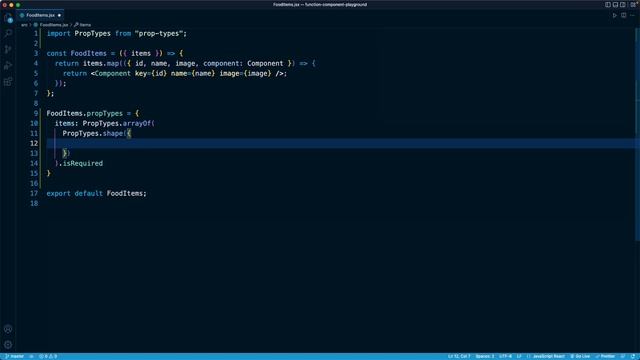
Task: Click the Component JSX tag on line 5
Action: coord(113,73)
